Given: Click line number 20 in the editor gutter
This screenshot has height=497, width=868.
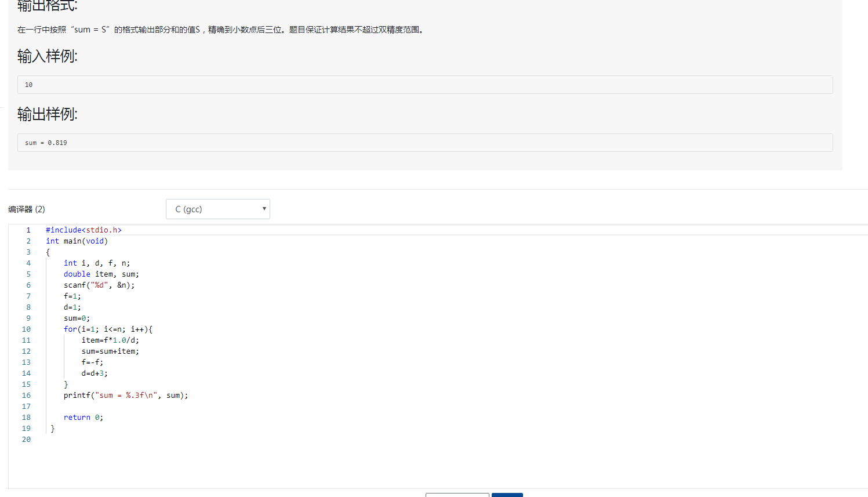Looking at the screenshot, I should [x=26, y=440].
